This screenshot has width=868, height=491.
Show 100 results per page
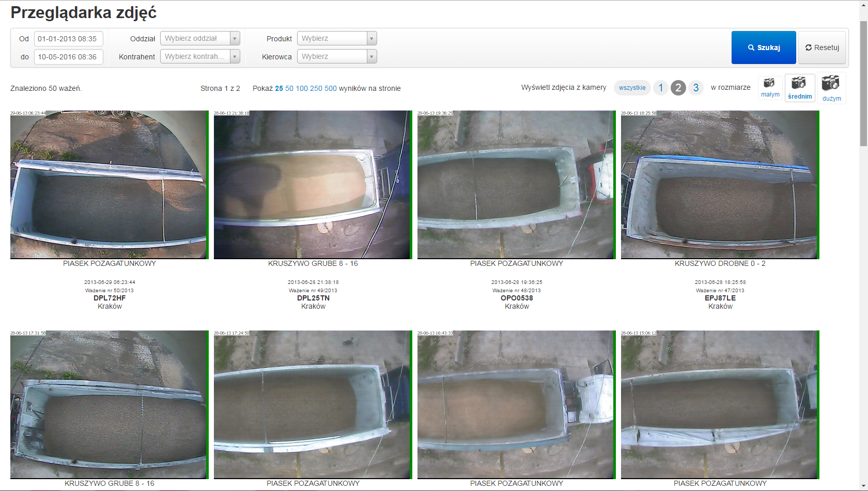point(301,88)
